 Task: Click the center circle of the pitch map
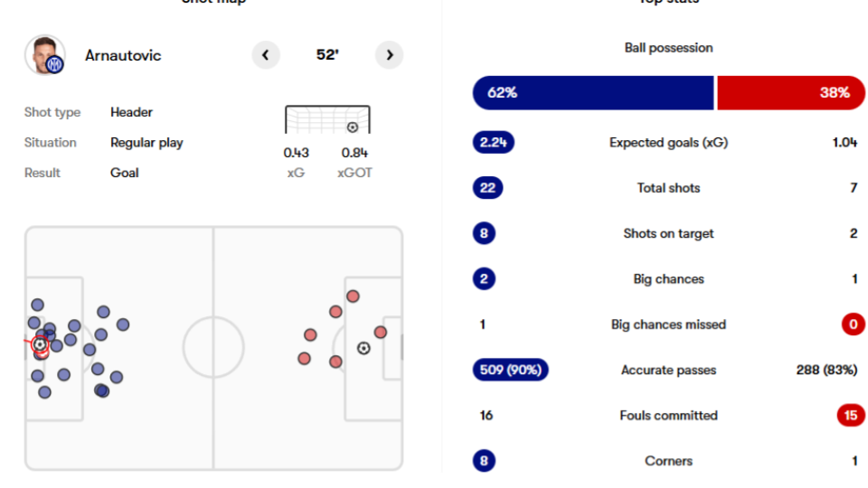213,348
